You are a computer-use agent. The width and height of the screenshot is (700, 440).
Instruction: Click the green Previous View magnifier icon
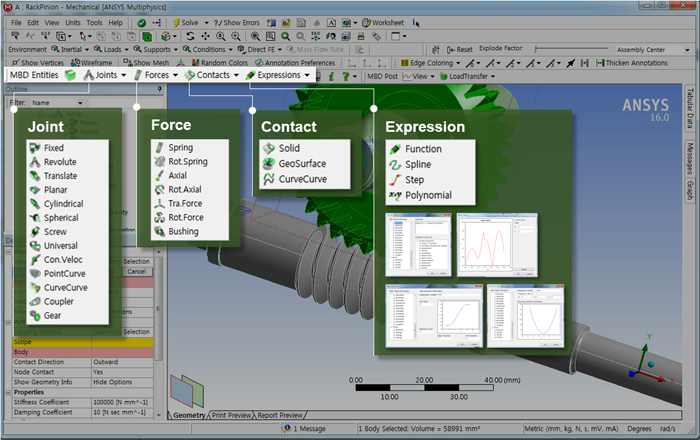pyautogui.click(x=286, y=36)
